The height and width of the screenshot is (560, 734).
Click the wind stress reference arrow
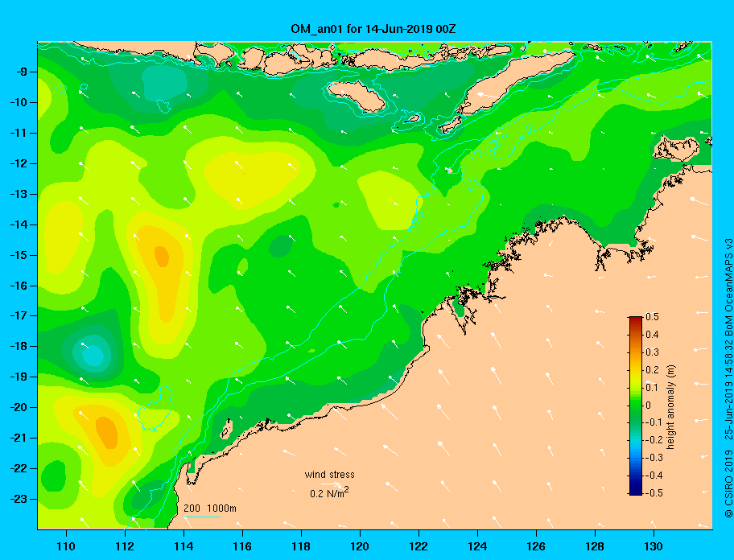tap(332, 484)
